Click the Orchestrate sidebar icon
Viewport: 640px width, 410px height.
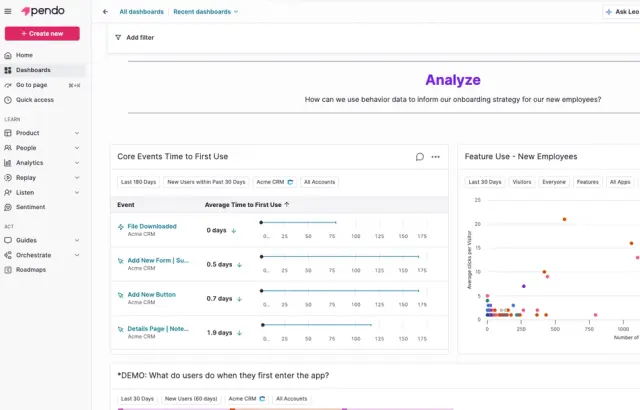tap(8, 255)
